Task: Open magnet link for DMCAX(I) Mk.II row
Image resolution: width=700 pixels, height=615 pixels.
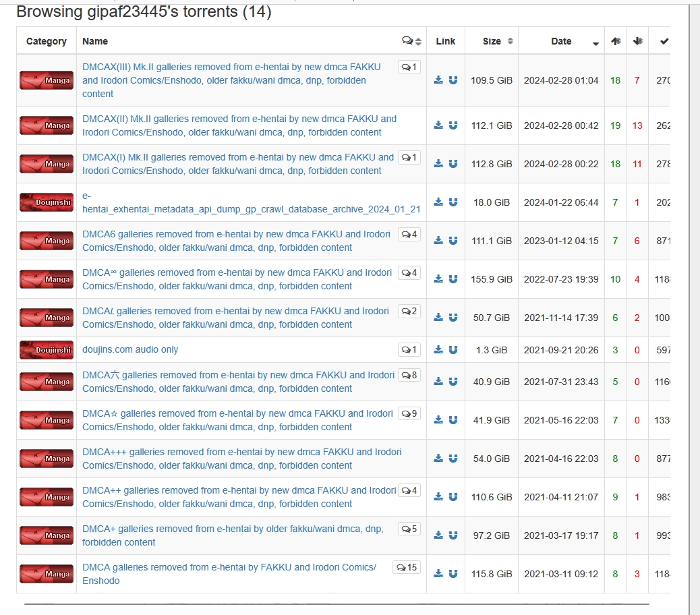Action: click(453, 164)
